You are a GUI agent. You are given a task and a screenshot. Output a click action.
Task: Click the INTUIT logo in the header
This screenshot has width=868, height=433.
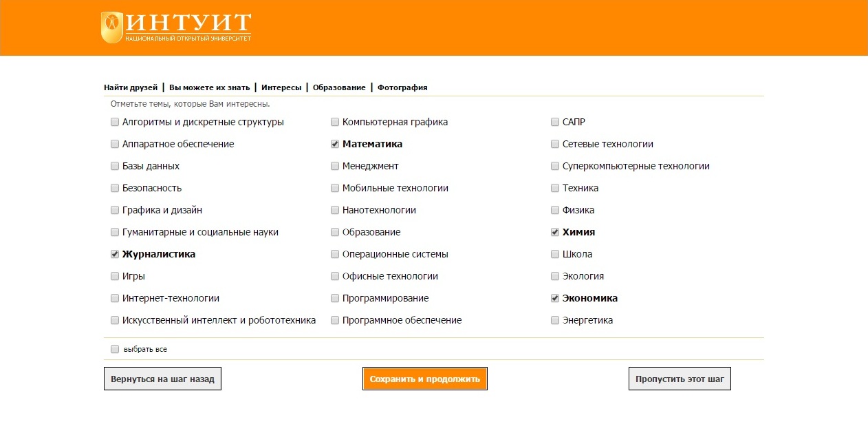(176, 28)
